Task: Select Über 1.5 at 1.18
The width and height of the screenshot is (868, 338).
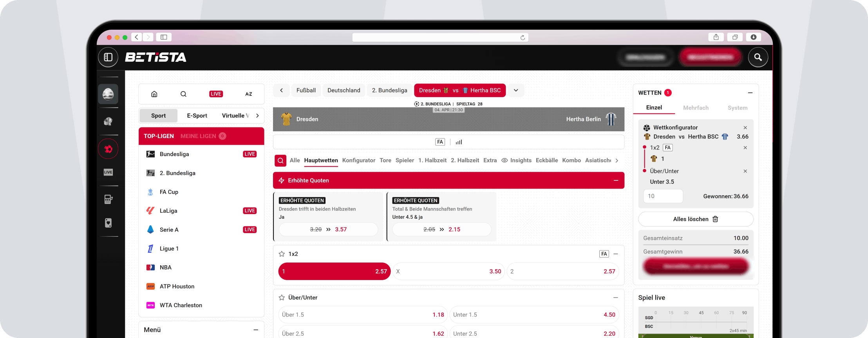Action: 363,315
